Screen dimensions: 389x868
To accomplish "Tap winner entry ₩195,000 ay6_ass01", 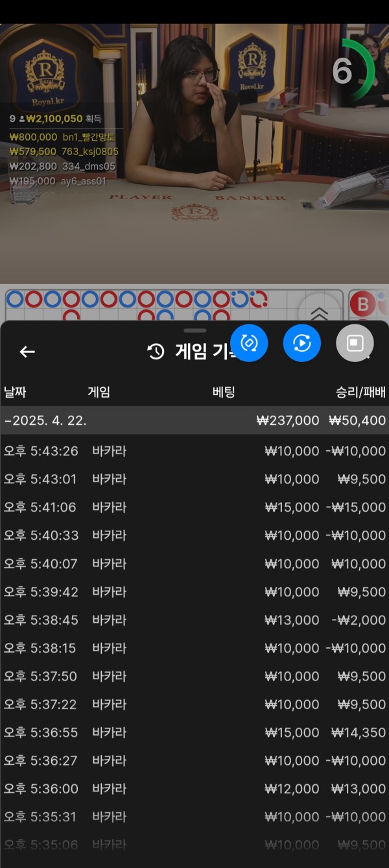I will tap(58, 181).
